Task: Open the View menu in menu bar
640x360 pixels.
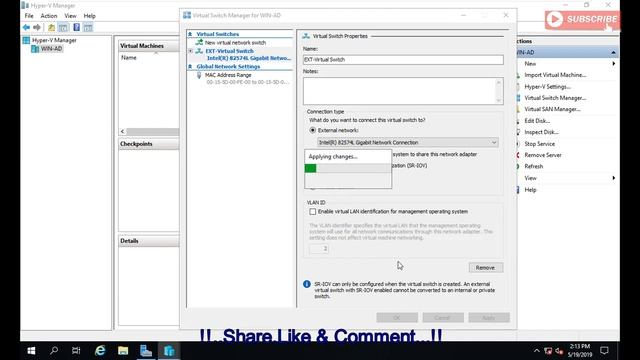Action: (x=70, y=16)
